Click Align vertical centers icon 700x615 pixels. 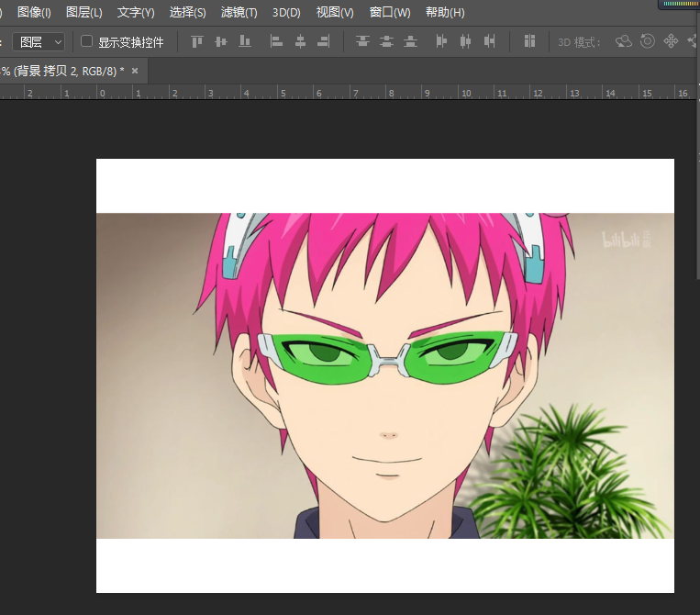coord(221,42)
